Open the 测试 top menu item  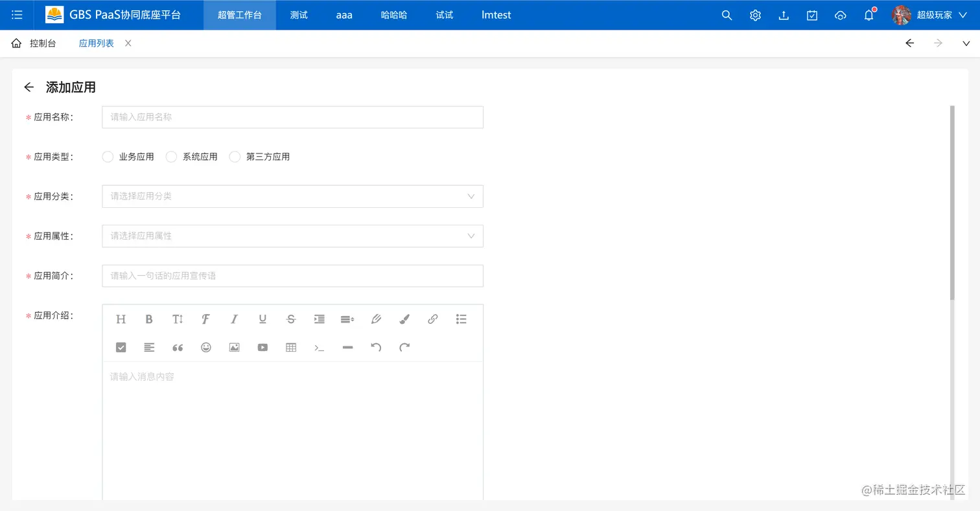tap(299, 15)
